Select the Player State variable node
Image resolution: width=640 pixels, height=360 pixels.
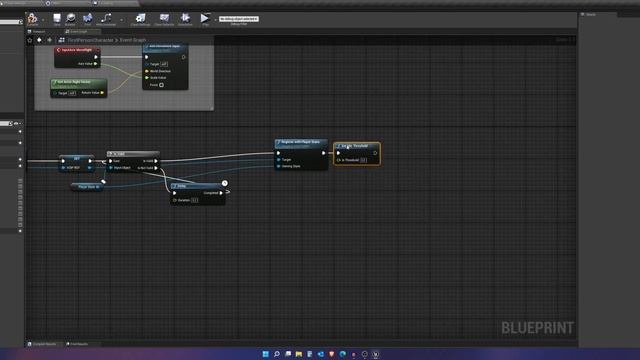[87, 187]
